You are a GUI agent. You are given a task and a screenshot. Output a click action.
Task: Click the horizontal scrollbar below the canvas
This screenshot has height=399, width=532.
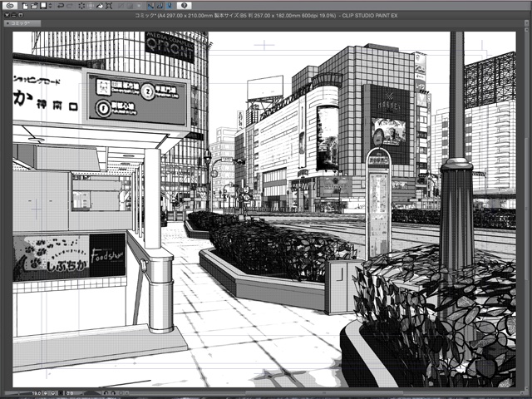click(x=326, y=393)
